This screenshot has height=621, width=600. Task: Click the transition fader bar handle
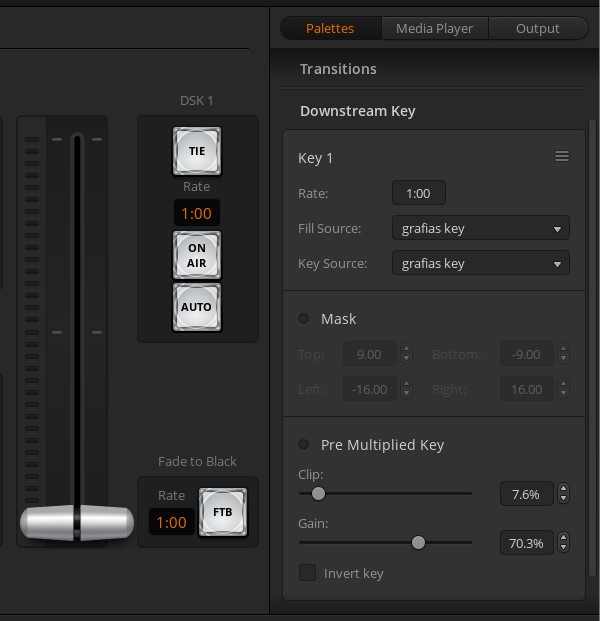coord(77,522)
